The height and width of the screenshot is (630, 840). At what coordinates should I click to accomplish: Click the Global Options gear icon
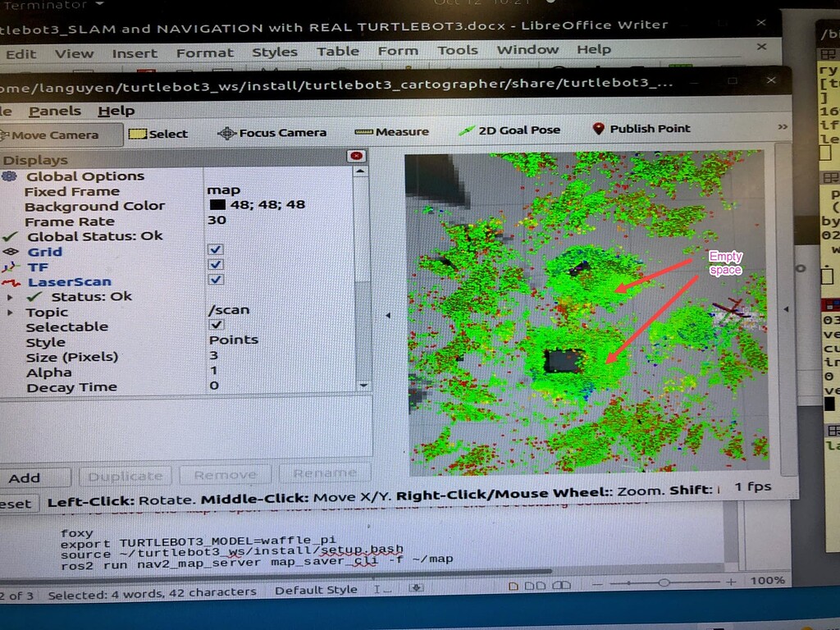10,176
